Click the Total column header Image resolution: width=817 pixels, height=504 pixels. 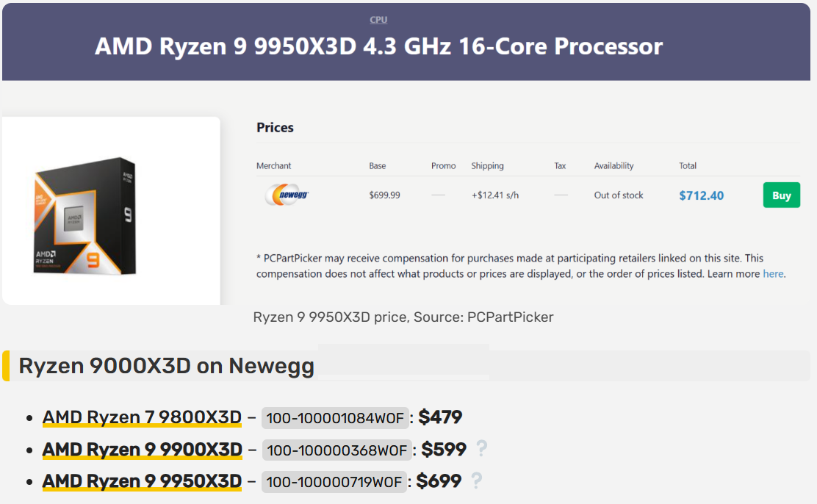(x=688, y=166)
